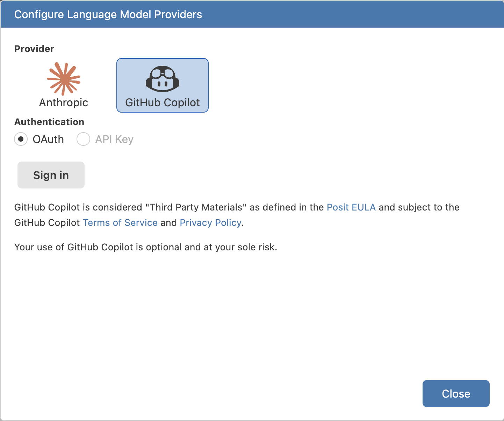Screen dimensions: 504x421
Task: Choose API Key authentication
Action: tap(83, 139)
